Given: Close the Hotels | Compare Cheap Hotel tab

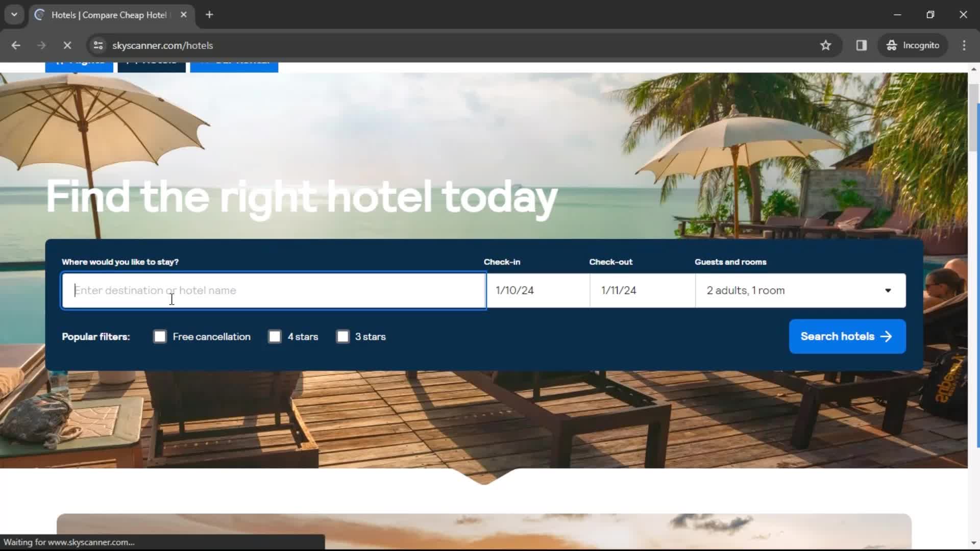Looking at the screenshot, I should [184, 15].
